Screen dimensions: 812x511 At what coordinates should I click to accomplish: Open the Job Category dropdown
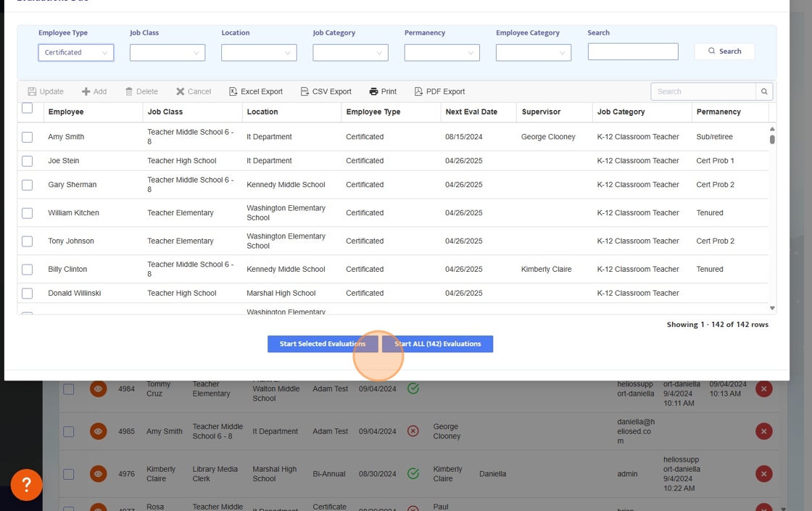click(351, 52)
